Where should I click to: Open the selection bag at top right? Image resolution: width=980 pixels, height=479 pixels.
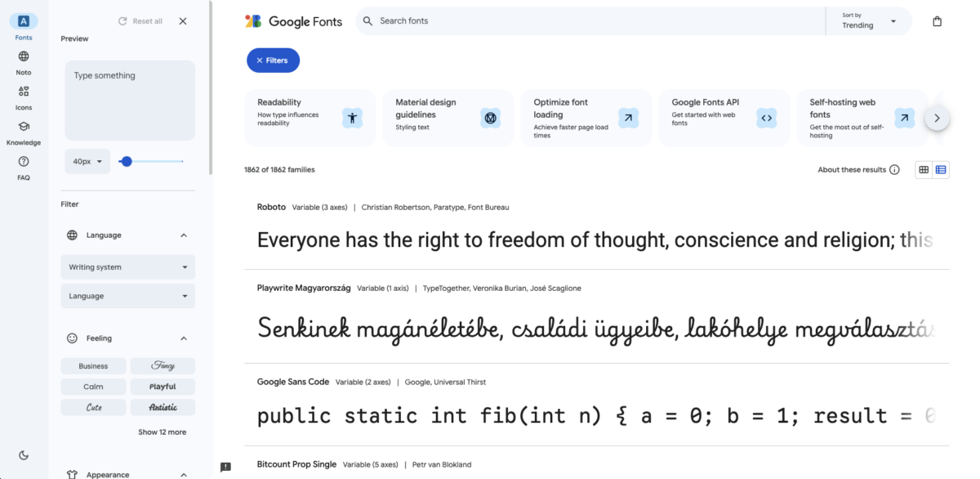[937, 20]
